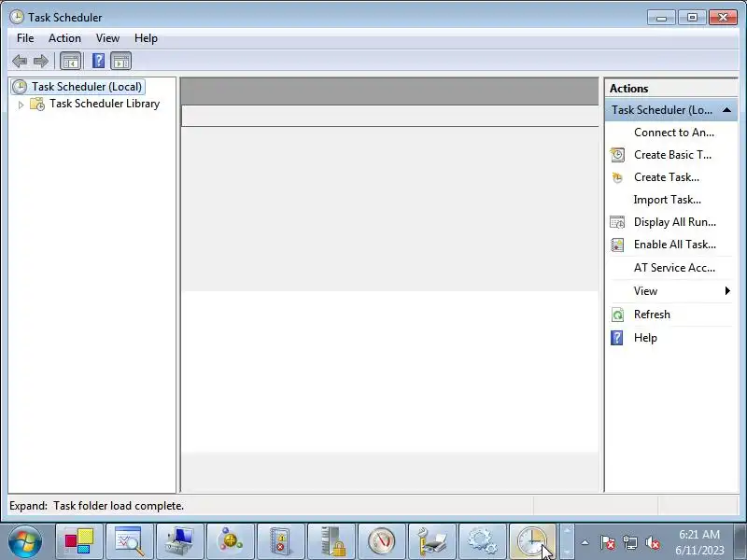The width and height of the screenshot is (747, 560).
Task: Toggle the Show/Hide Action Pane toolbar icon
Action: click(121, 61)
